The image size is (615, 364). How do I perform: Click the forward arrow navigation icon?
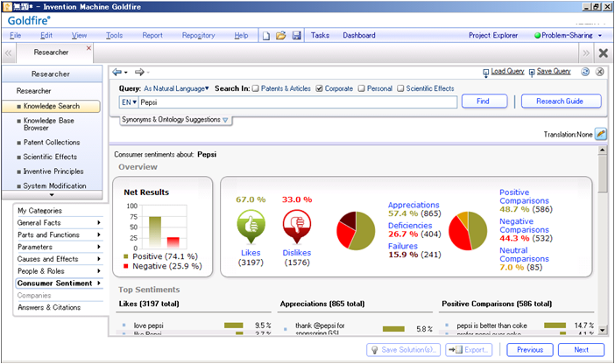click(139, 72)
